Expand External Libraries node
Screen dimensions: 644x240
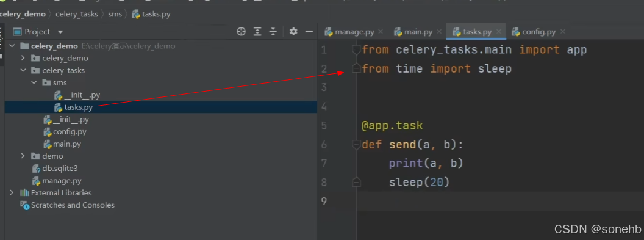click(12, 193)
